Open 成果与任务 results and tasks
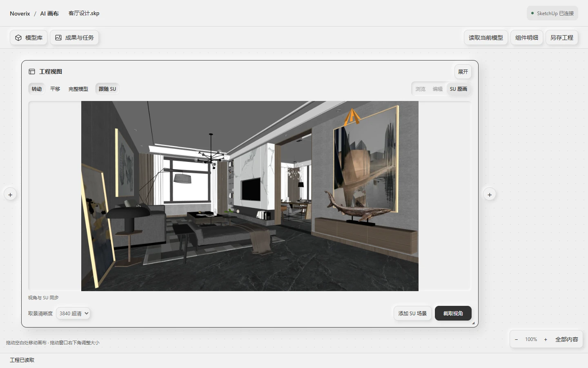 pos(74,38)
